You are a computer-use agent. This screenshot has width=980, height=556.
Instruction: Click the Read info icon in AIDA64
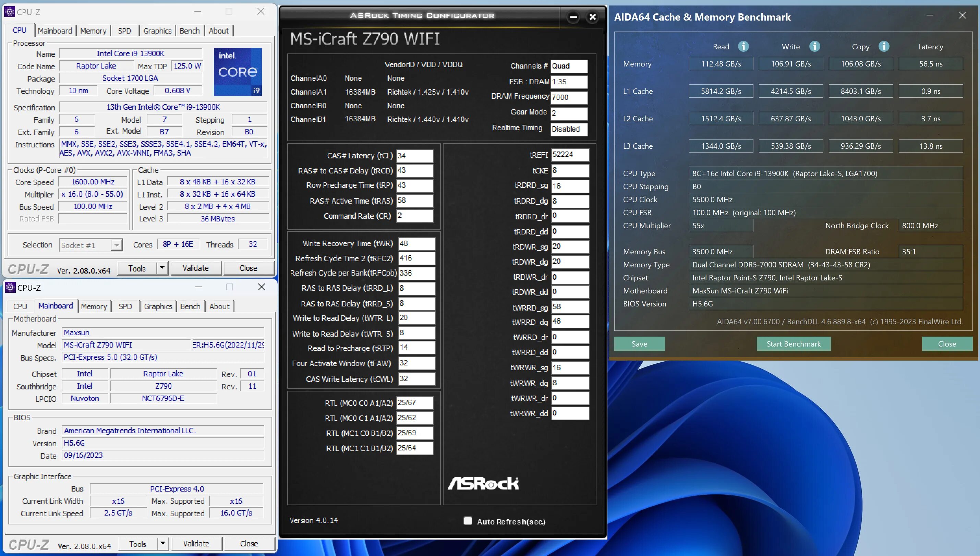tap(743, 46)
